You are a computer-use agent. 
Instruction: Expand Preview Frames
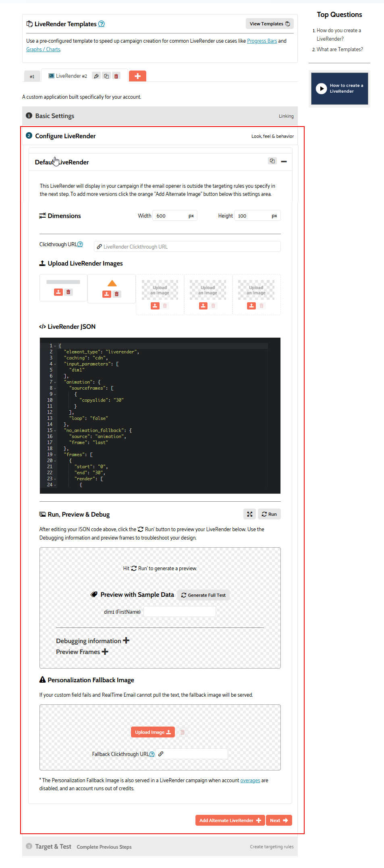coord(82,652)
